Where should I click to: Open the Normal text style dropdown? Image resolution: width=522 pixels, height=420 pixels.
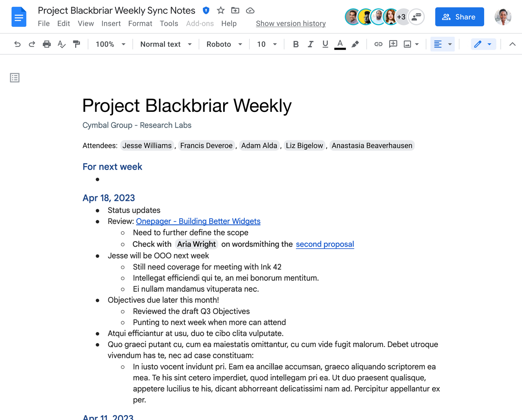[166, 44]
